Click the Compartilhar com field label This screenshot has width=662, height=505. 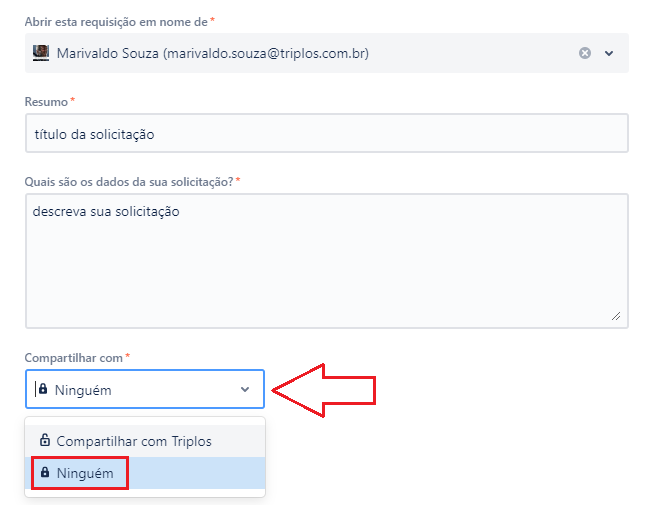click(73, 358)
